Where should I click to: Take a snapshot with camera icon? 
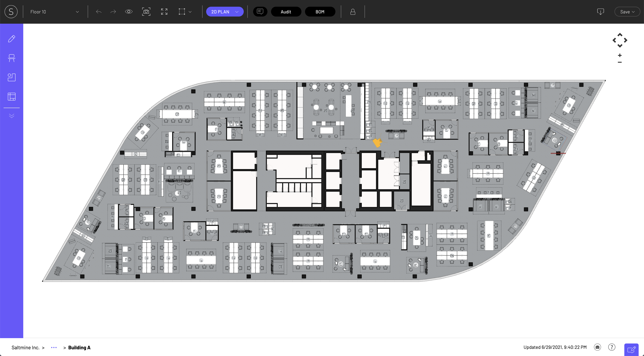146,12
